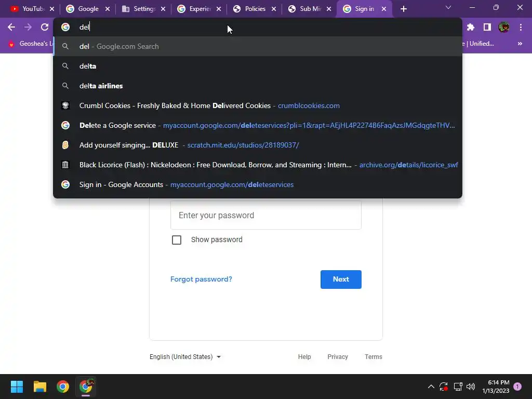Image resolution: width=532 pixels, height=399 pixels.
Task: Switch to the Policies tab
Action: (250, 9)
